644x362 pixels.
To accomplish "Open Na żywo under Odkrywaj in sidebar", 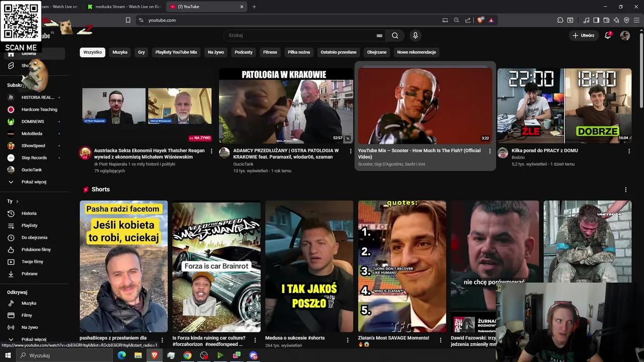I will (x=35, y=327).
